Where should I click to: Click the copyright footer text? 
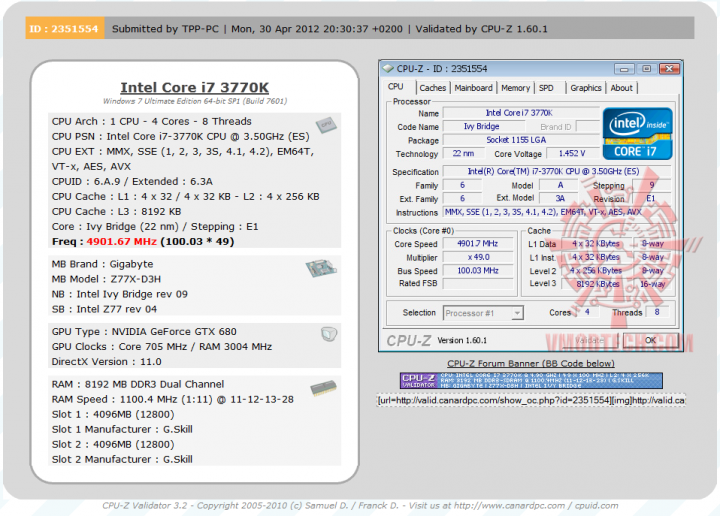(x=360, y=505)
